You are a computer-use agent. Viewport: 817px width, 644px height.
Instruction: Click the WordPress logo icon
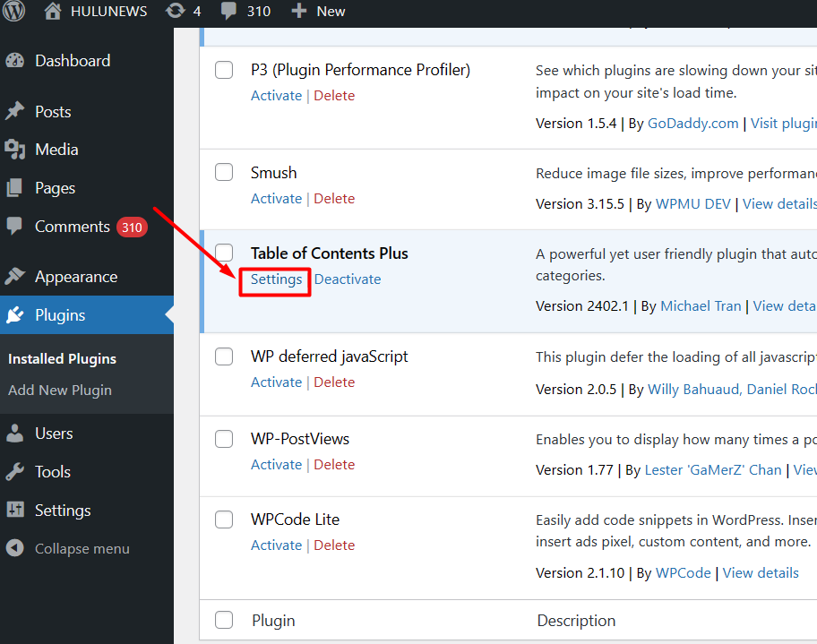[x=15, y=12]
